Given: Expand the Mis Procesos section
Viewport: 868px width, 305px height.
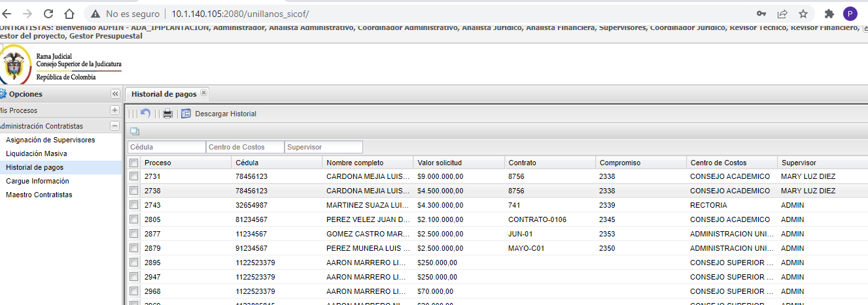Looking at the screenshot, I should pyautogui.click(x=114, y=110).
